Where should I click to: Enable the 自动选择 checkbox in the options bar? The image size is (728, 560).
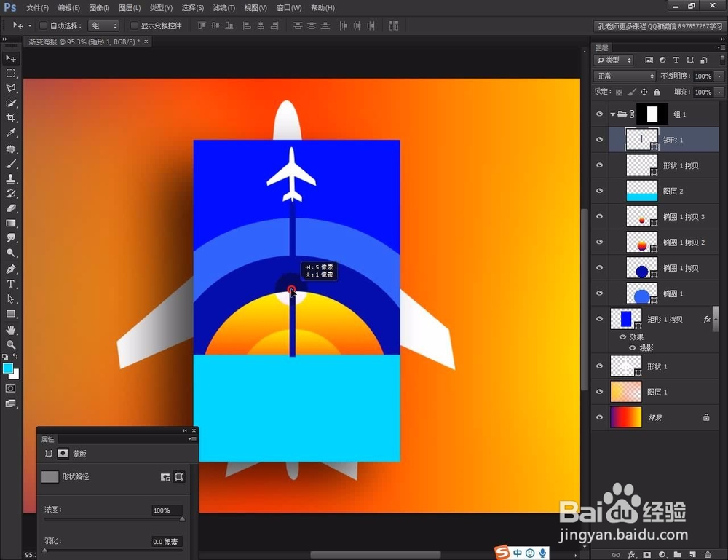click(x=44, y=25)
